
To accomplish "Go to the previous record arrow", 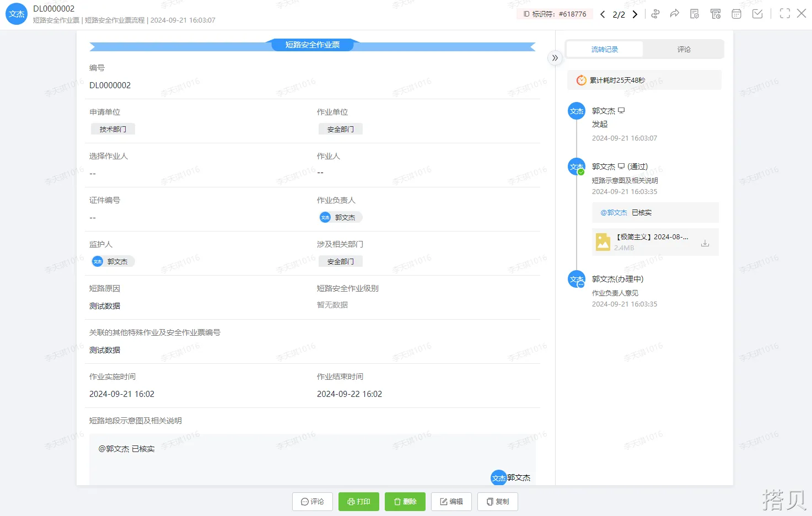I will coord(603,14).
